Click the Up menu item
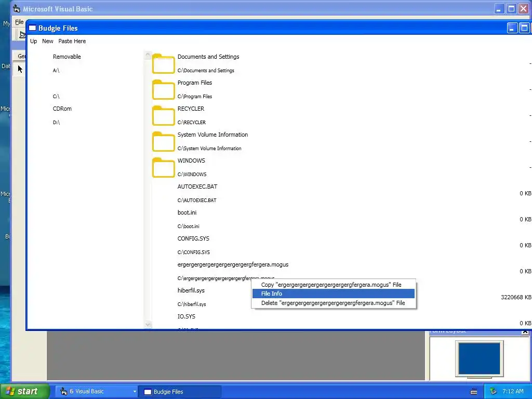This screenshot has width=532, height=399. (x=34, y=41)
